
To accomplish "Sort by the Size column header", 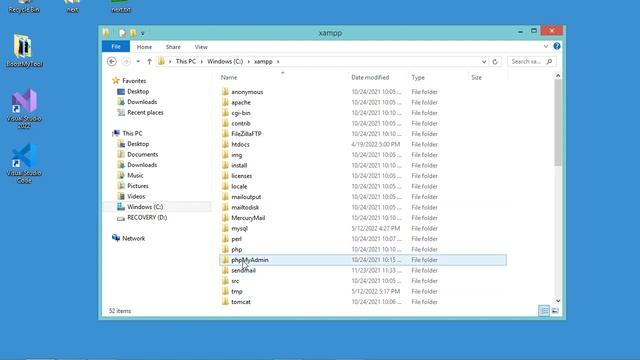I will [x=476, y=78].
